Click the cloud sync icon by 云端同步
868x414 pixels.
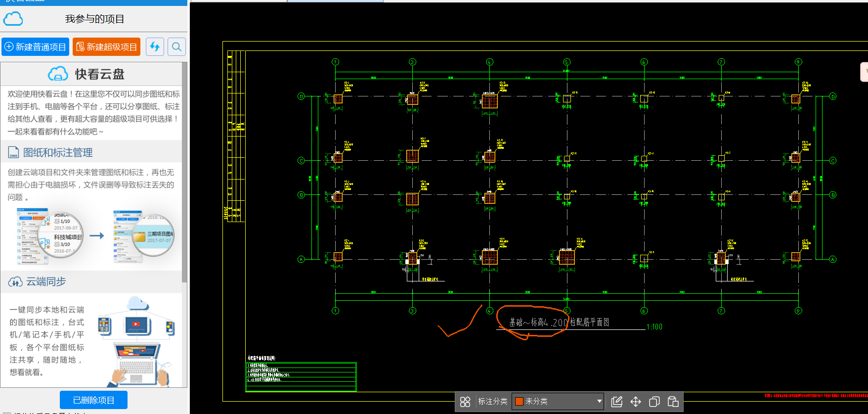15,282
